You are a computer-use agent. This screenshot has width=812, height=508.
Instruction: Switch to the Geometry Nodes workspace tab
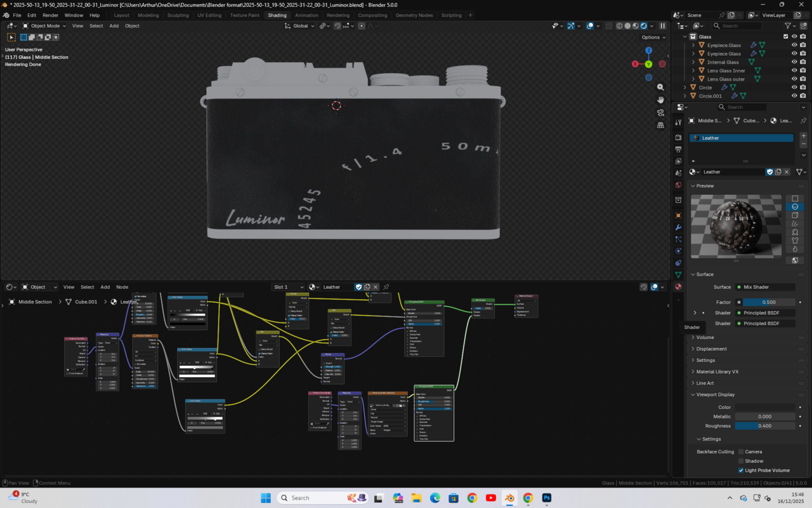(414, 15)
